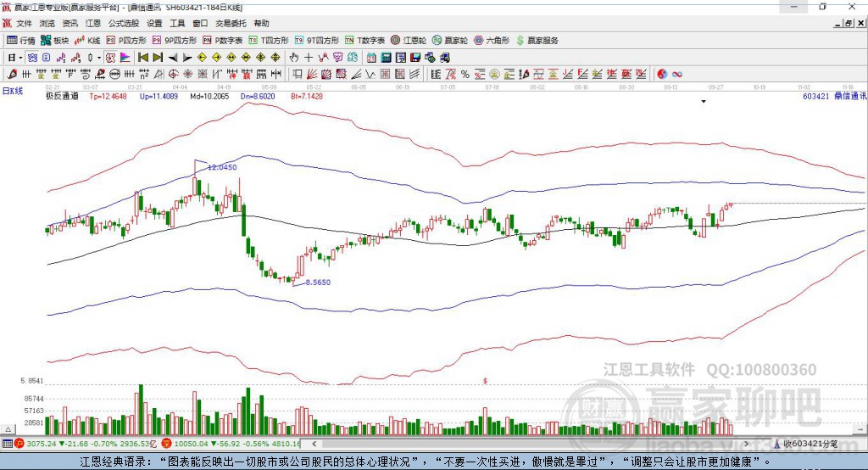Open the calendar icon

click(371, 58)
